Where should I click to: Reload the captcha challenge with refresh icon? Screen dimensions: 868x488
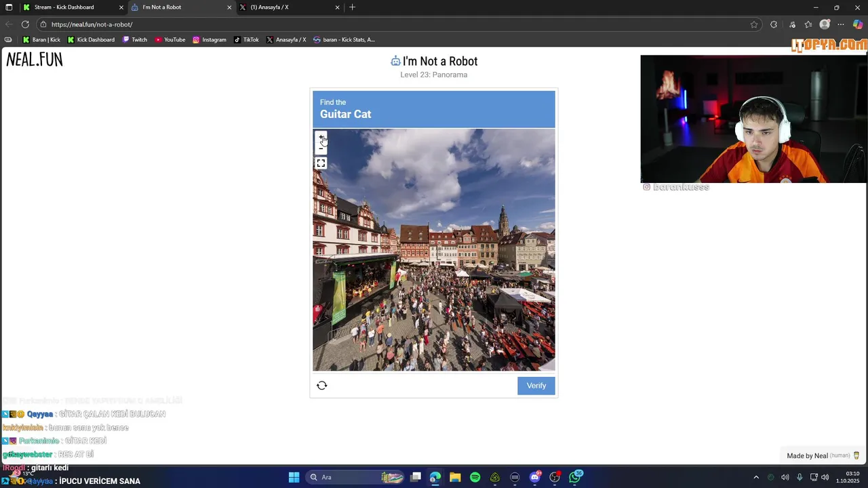tap(322, 386)
